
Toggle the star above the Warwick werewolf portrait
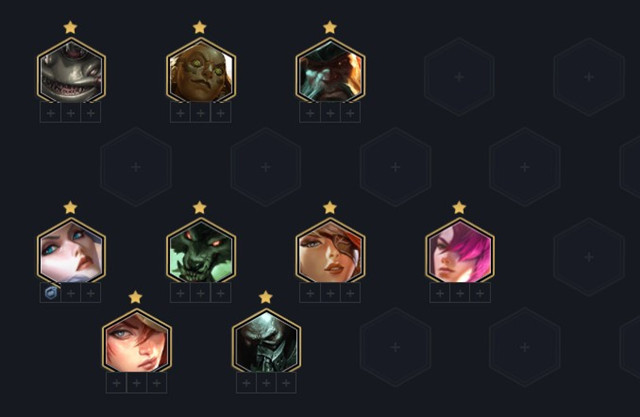click(x=200, y=208)
